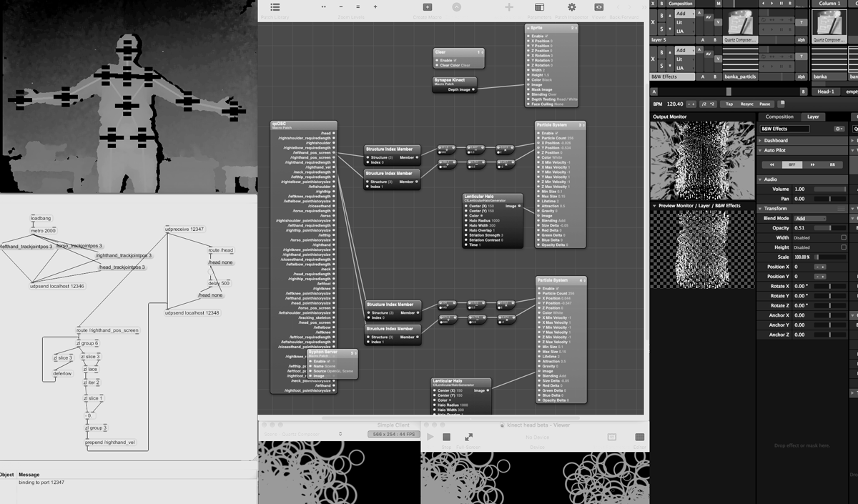Image resolution: width=858 pixels, height=504 pixels.
Task: Click the Resync button
Action: [747, 104]
